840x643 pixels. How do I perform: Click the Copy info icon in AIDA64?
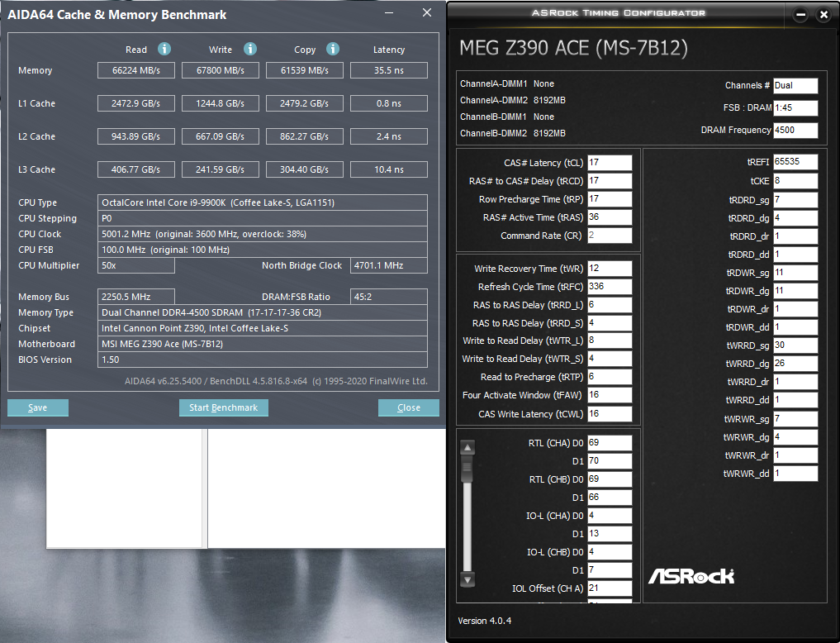pyautogui.click(x=333, y=50)
